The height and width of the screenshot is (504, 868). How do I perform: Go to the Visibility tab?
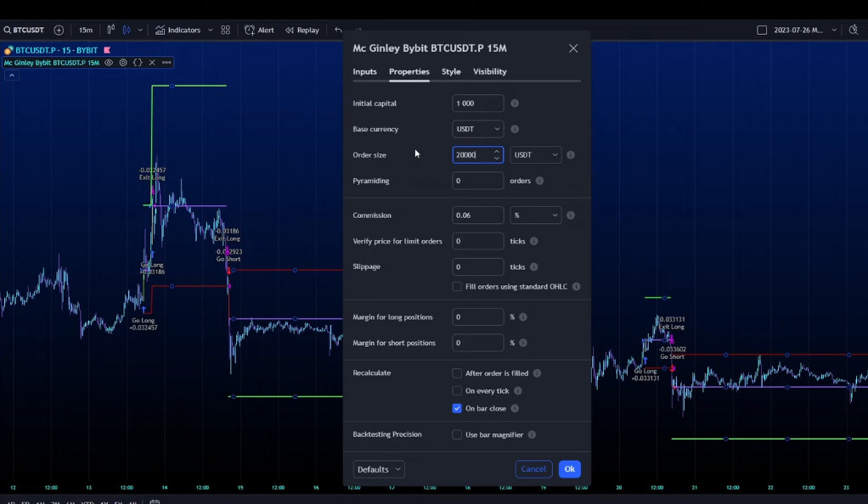tap(490, 71)
